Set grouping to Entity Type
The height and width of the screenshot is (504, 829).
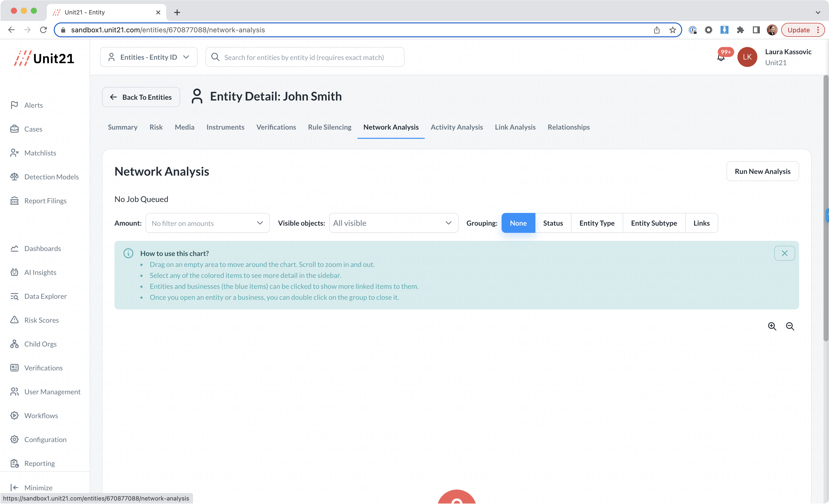click(x=597, y=223)
